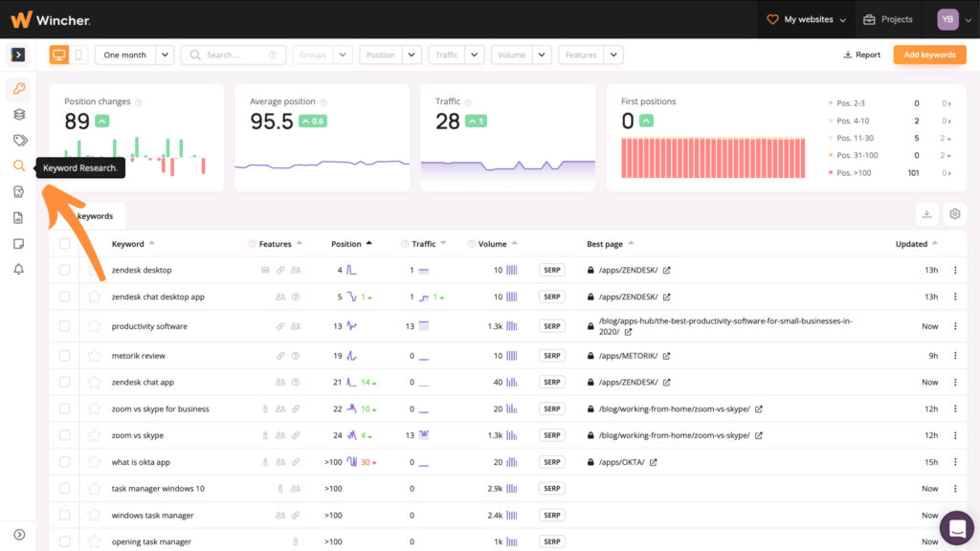
Task: Click the sidebar expand arrow icon at top
Action: [x=17, y=55]
